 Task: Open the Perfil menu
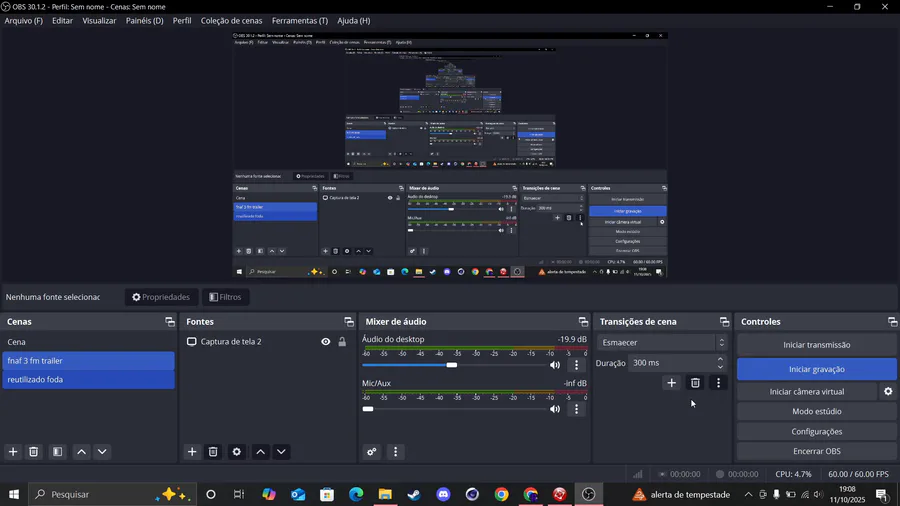point(182,21)
